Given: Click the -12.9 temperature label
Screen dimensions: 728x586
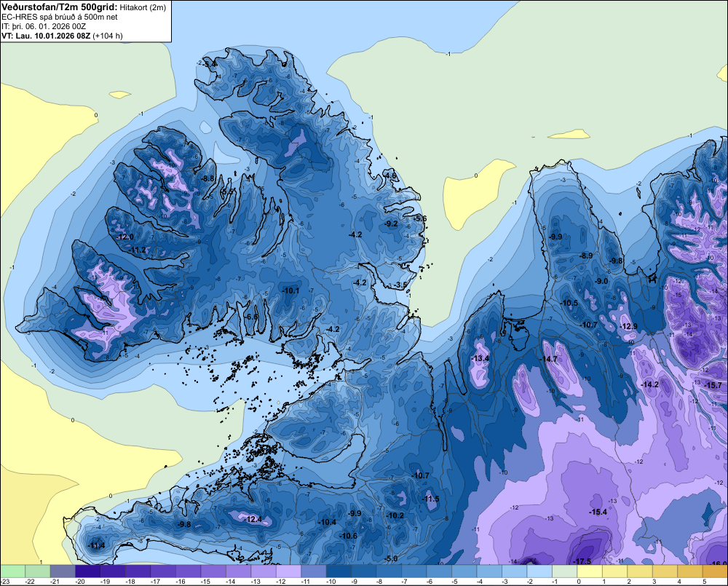Looking at the screenshot, I should point(629,326).
